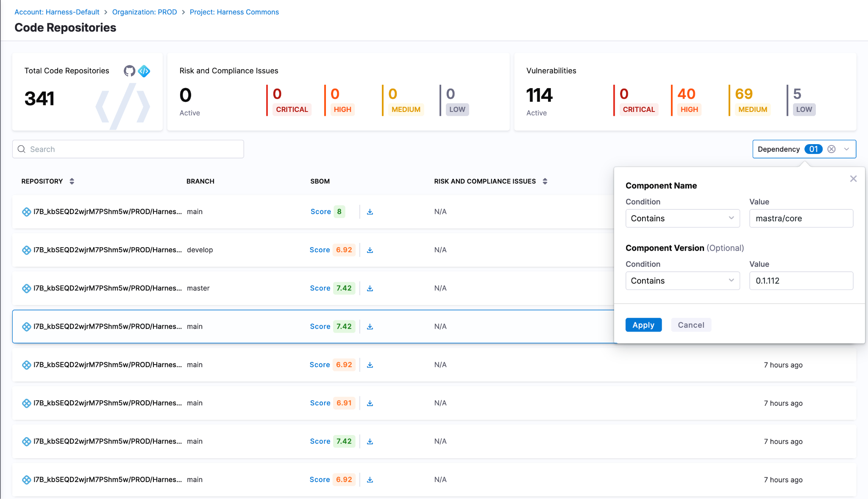The image size is (868, 499).
Task: Open the Project: Harness Commons breadcrumb
Action: pyautogui.click(x=234, y=12)
